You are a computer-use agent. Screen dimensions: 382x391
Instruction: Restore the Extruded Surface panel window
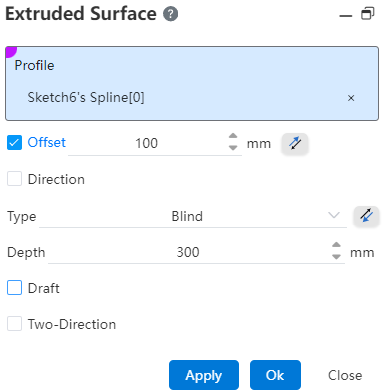[x=367, y=14]
